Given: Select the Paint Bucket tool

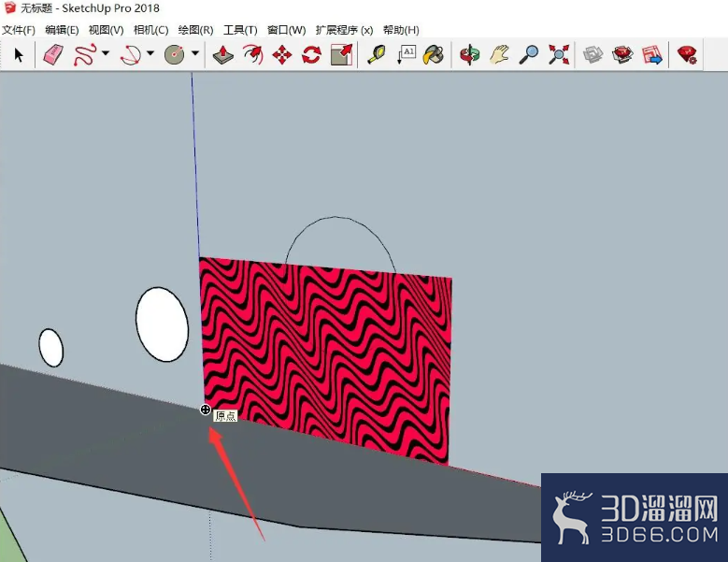Looking at the screenshot, I should (x=434, y=55).
